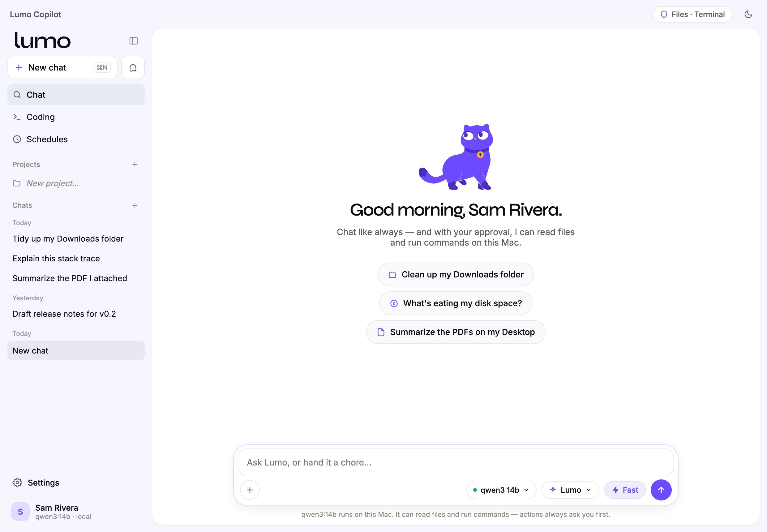
Task: Open the Summarize the PDF I attached chat
Action: 76,278
